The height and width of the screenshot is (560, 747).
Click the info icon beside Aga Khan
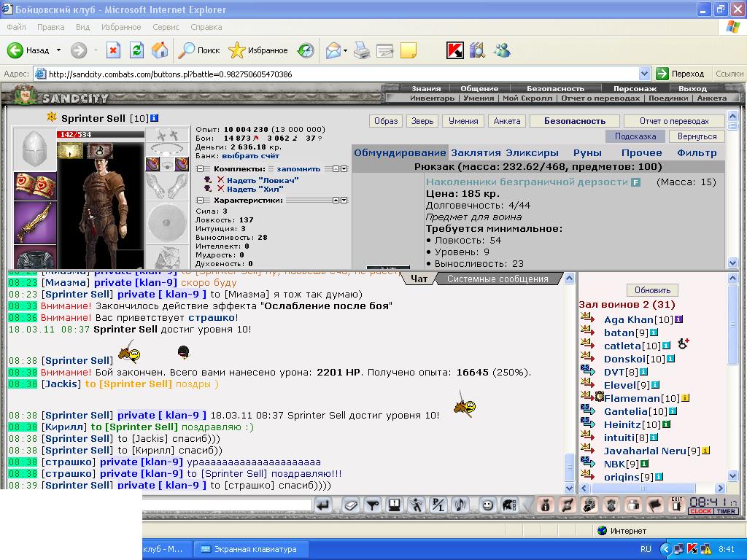tap(679, 319)
